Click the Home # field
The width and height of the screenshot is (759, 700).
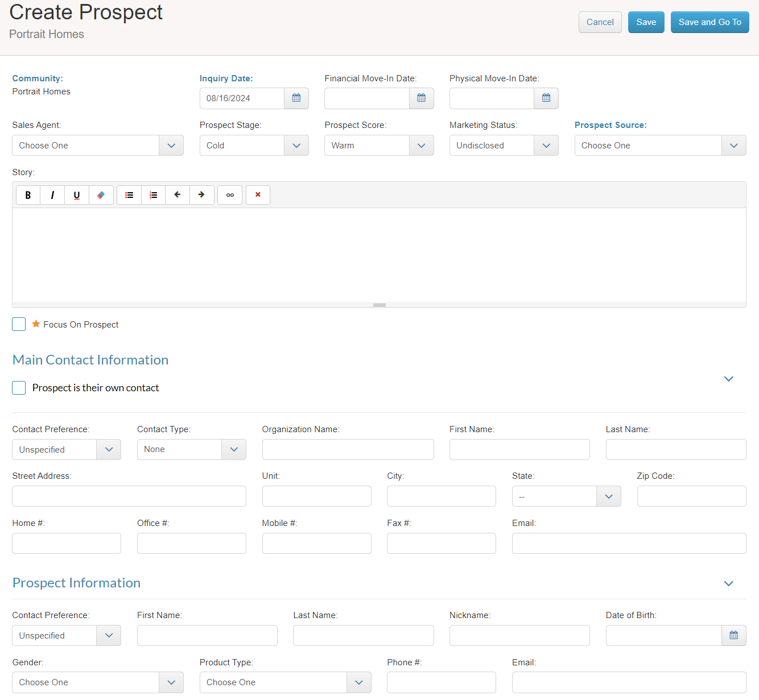click(x=67, y=544)
